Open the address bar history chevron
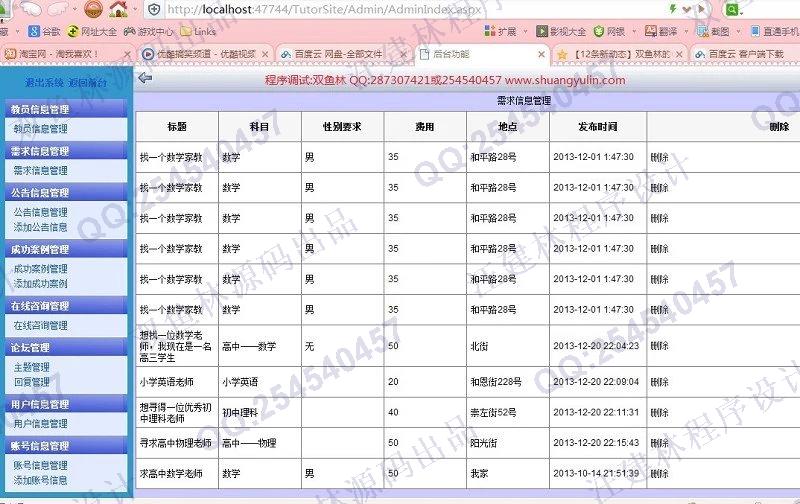Viewport: 800px width, 504px height. pos(687,9)
